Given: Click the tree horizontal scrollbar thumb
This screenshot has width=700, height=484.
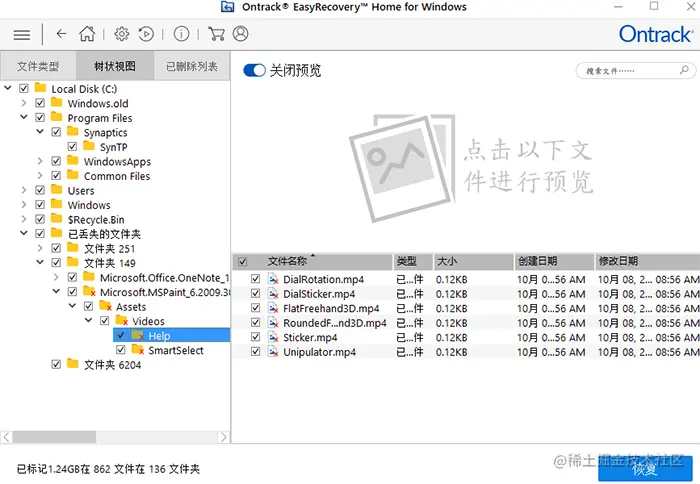Looking at the screenshot, I should click(54, 437).
